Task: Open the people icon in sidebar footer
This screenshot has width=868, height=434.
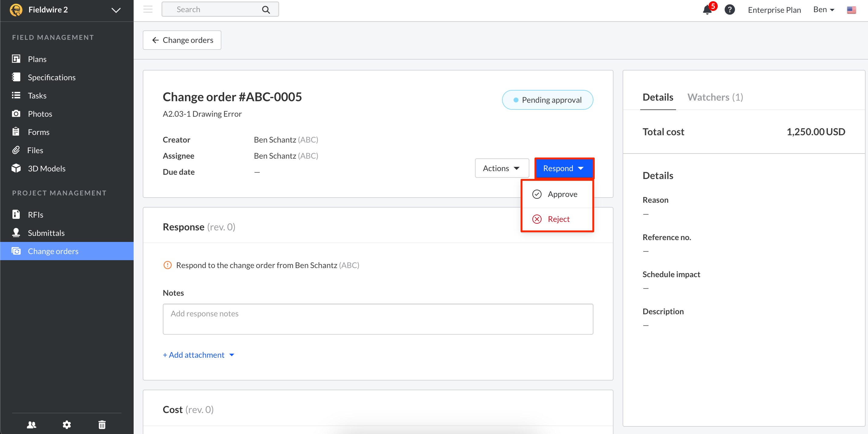Action: (32, 425)
